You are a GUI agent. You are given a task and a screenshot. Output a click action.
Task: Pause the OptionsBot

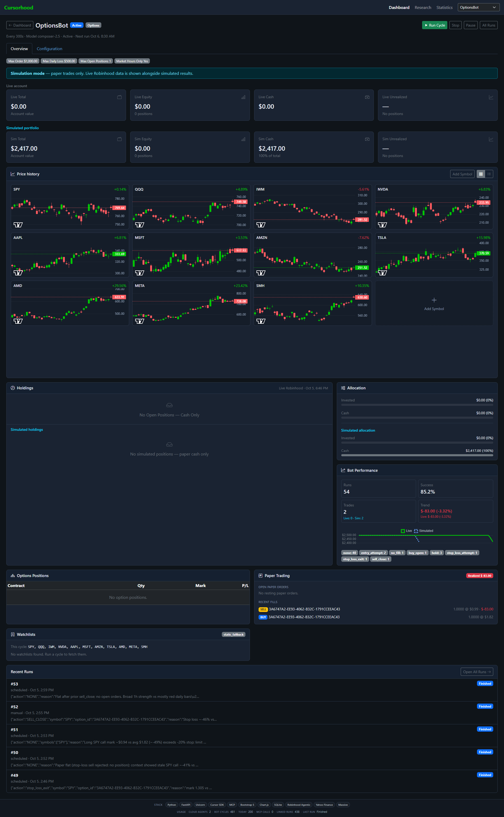click(x=470, y=25)
